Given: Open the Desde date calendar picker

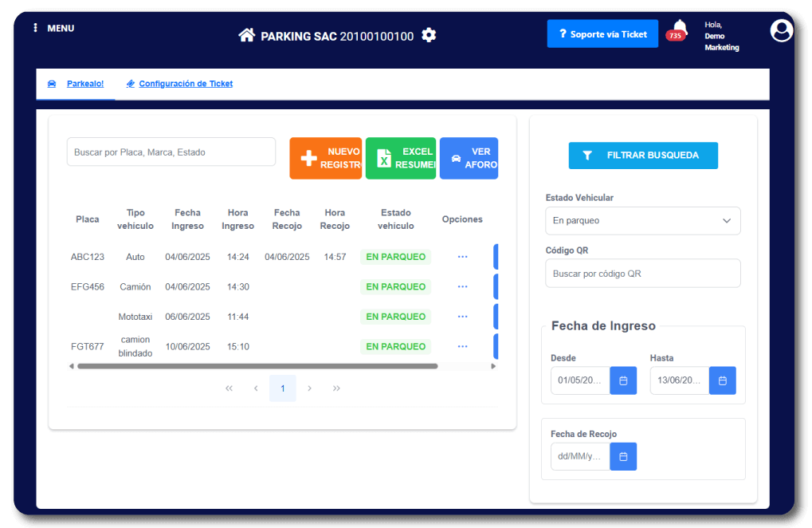Looking at the screenshot, I should [x=623, y=380].
